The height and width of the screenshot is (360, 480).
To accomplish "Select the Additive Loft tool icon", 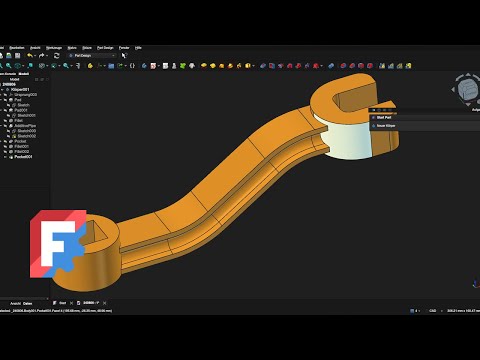I will (x=221, y=66).
